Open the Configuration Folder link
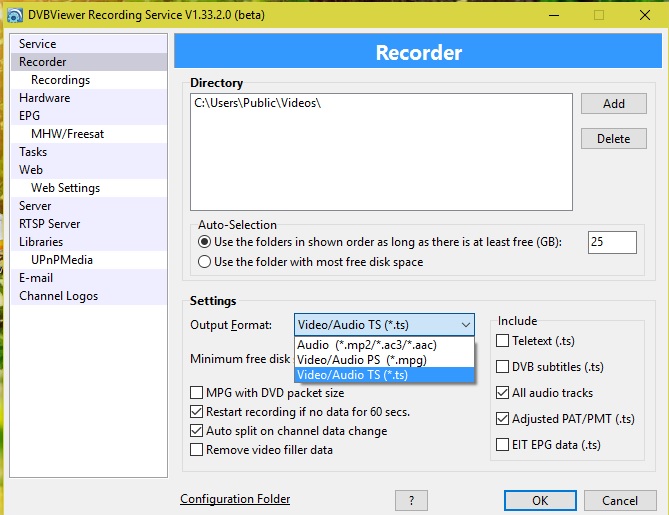This screenshot has width=669, height=515. point(235,499)
